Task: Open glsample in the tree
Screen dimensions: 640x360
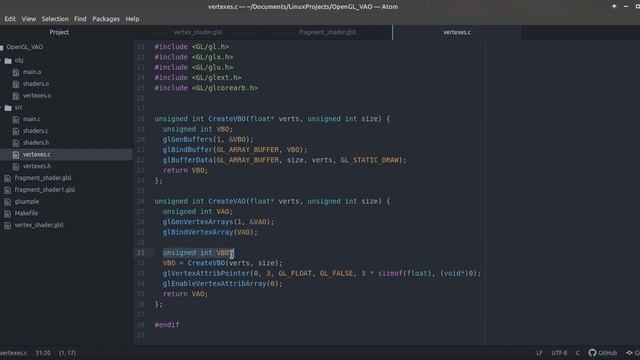Action: point(27,202)
